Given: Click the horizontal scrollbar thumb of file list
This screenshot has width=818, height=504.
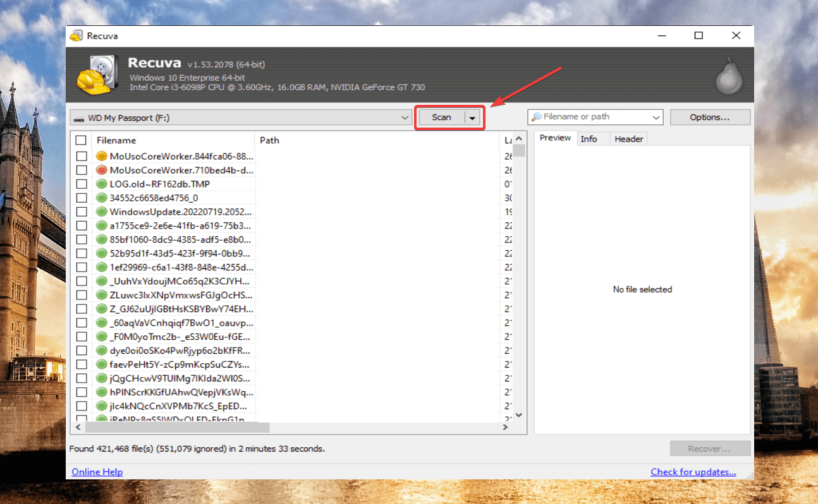Looking at the screenshot, I should point(178,428).
